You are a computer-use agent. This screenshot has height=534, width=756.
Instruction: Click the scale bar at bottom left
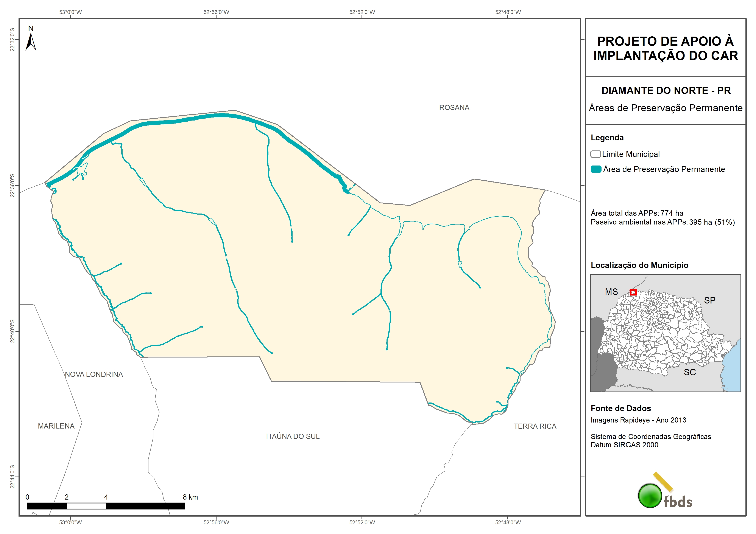click(x=106, y=506)
